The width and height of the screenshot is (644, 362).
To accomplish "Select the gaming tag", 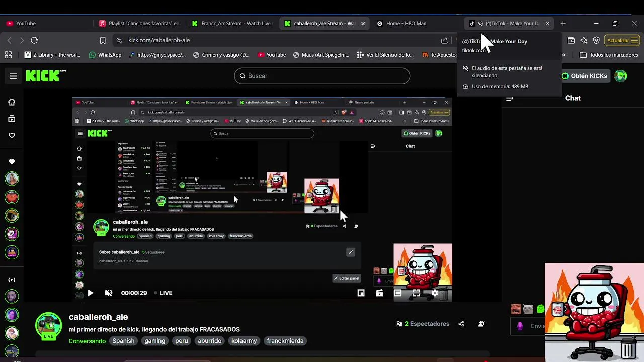I will pos(155,341).
